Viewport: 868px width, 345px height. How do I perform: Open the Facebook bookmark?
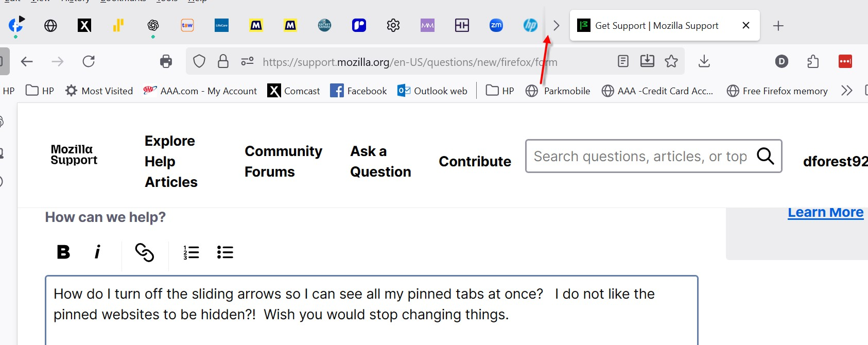358,91
